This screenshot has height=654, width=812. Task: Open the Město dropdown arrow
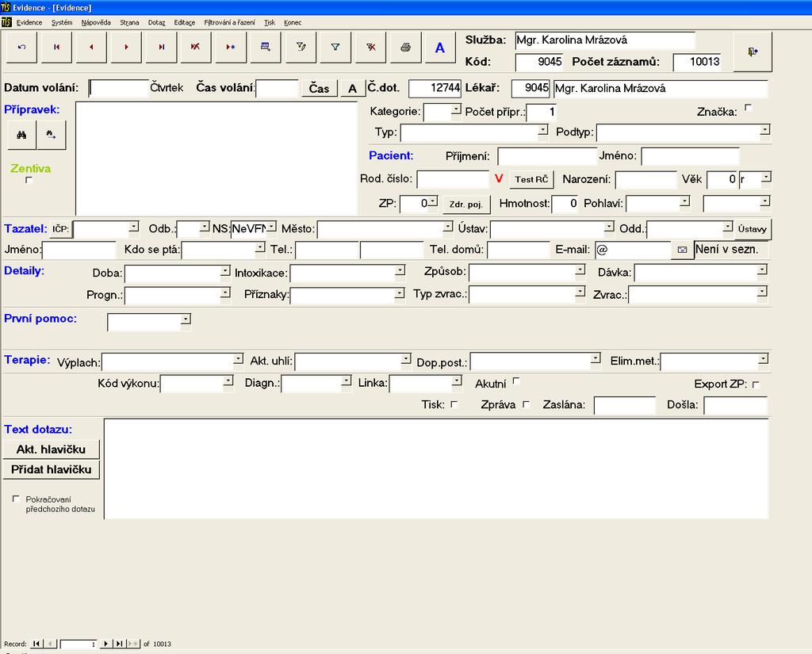tap(447, 226)
